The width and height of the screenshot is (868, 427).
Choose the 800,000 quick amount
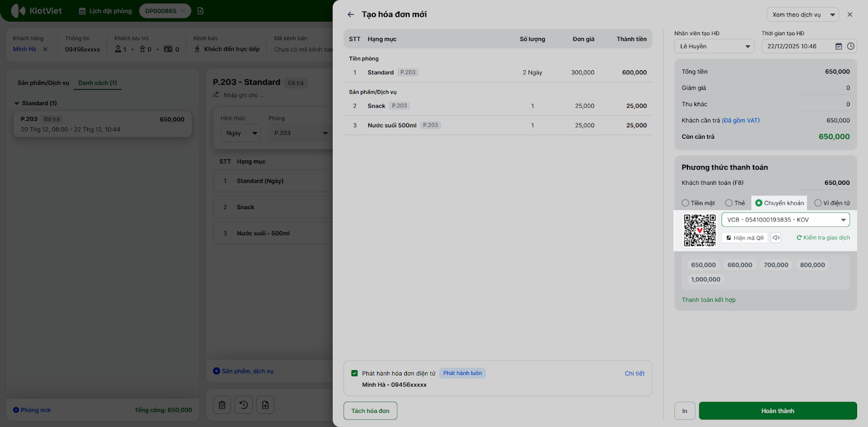[x=813, y=265]
